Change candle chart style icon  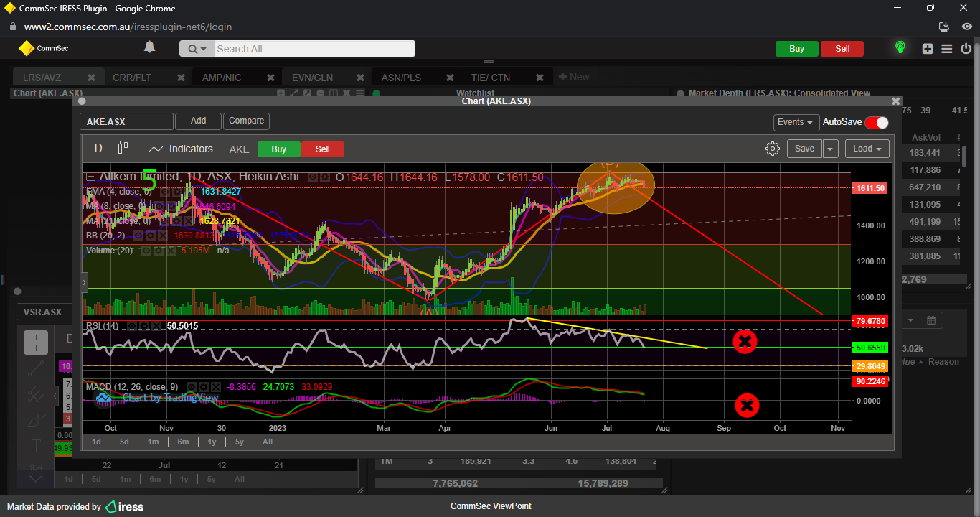123,148
